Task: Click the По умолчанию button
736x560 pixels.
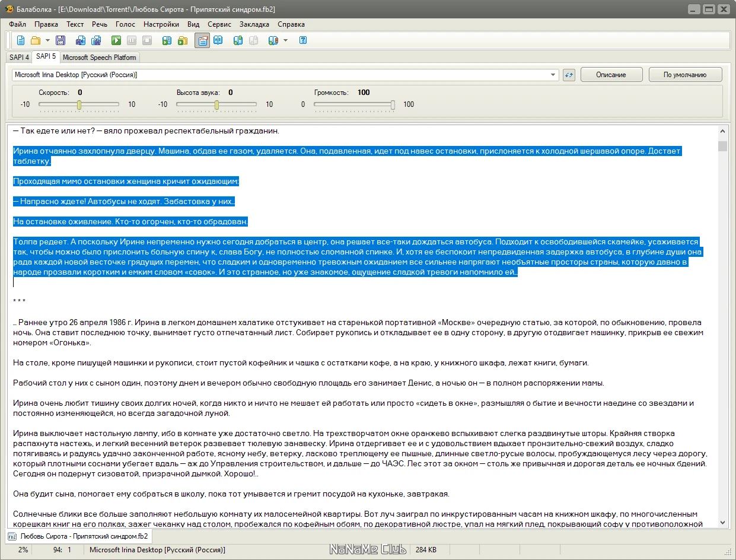Action: (x=685, y=75)
